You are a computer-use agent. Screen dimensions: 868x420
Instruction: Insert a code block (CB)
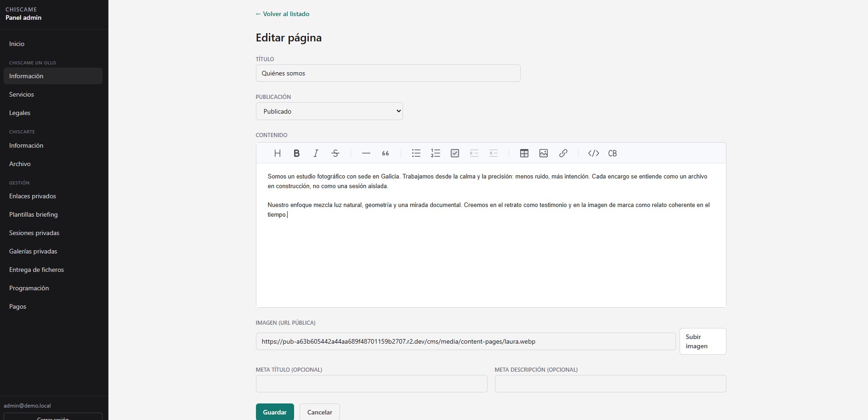pyautogui.click(x=613, y=153)
